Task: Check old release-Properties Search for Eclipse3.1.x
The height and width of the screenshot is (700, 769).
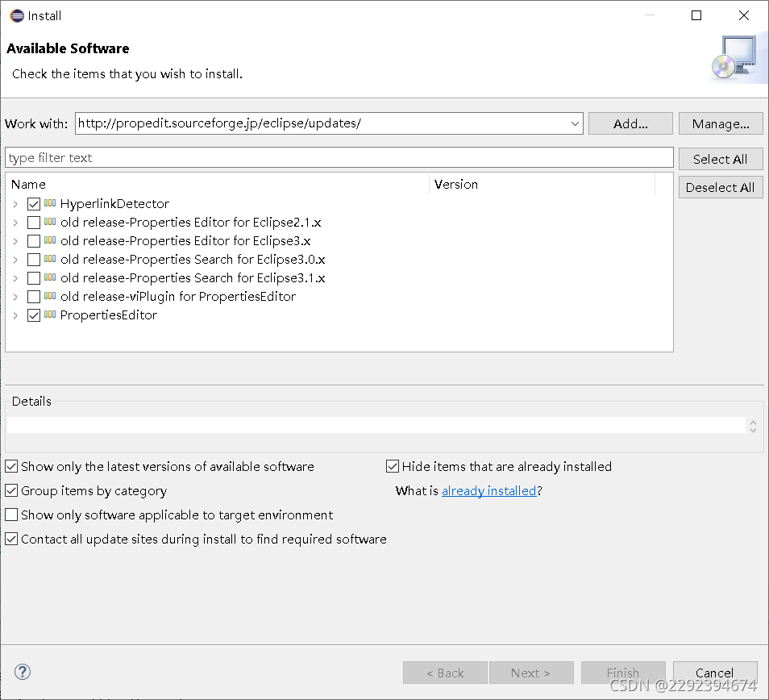Action: pyautogui.click(x=34, y=278)
